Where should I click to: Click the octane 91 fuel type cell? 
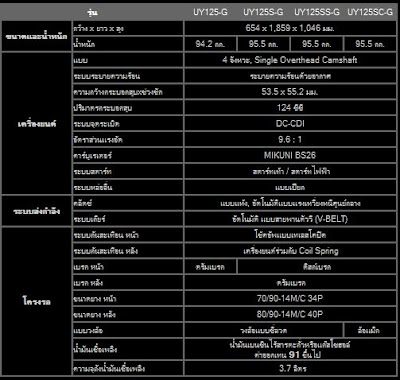point(290,350)
